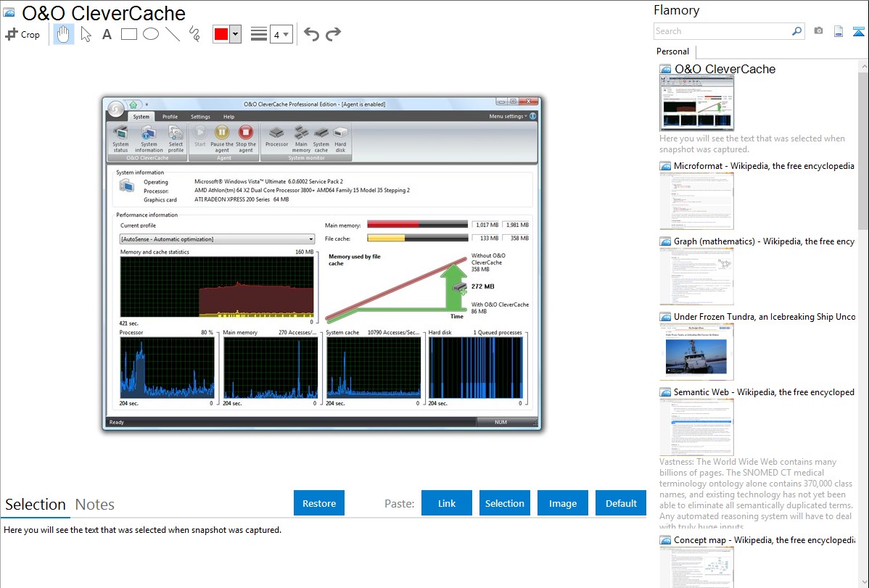Open the quick access toolbar arrow

tap(147, 104)
